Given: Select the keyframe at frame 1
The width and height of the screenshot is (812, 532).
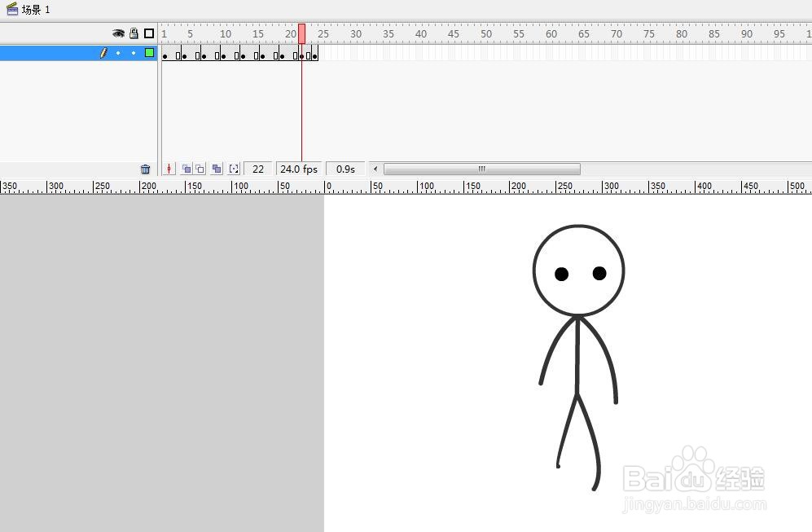Looking at the screenshot, I should (x=165, y=55).
